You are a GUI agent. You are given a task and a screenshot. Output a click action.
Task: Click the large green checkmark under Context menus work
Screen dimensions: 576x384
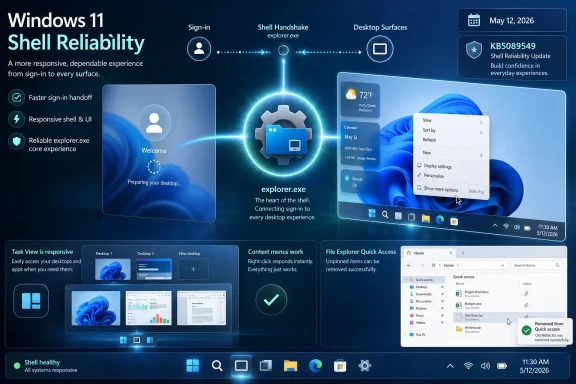point(271,300)
